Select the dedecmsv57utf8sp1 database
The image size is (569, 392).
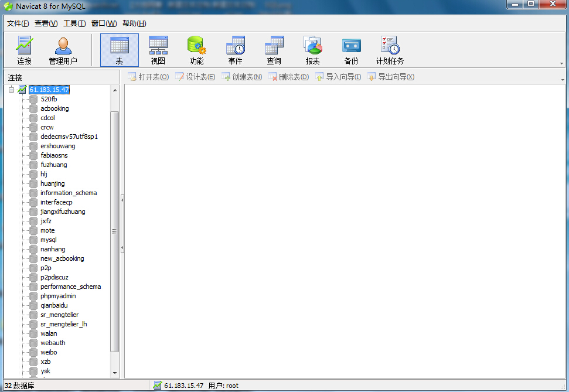pyautogui.click(x=69, y=137)
